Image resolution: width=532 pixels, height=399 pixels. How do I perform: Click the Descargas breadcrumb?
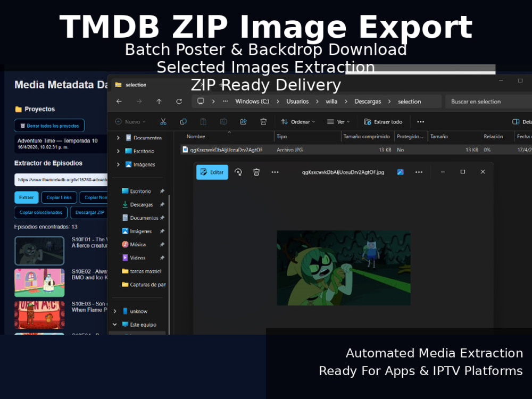(x=368, y=102)
